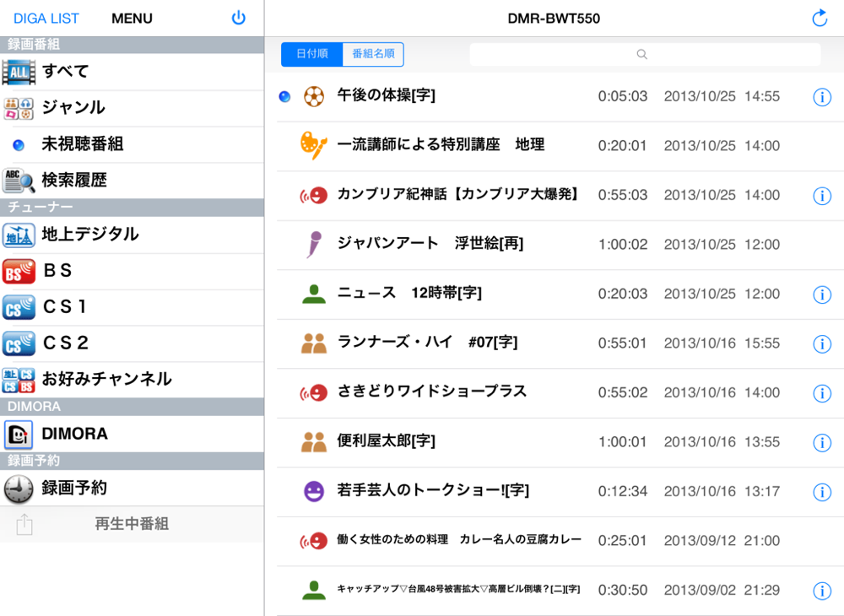Select the CS 1 tuner icon
The width and height of the screenshot is (844, 616).
tap(19, 307)
